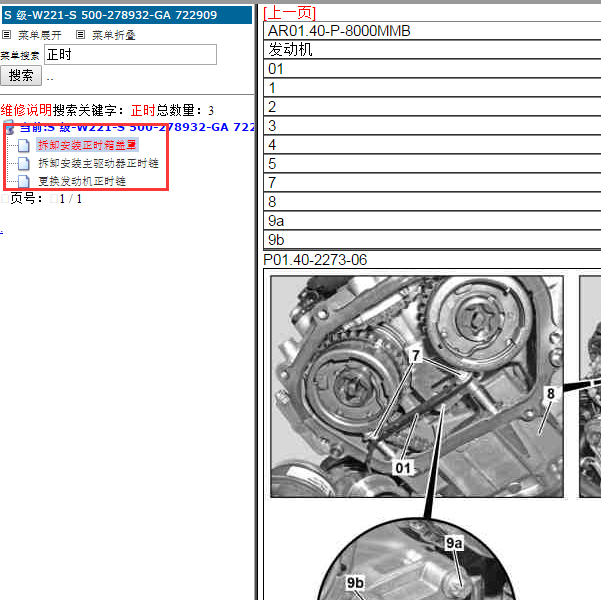Select the row labeled 1
Screen dimensions: 601x600
(432, 88)
